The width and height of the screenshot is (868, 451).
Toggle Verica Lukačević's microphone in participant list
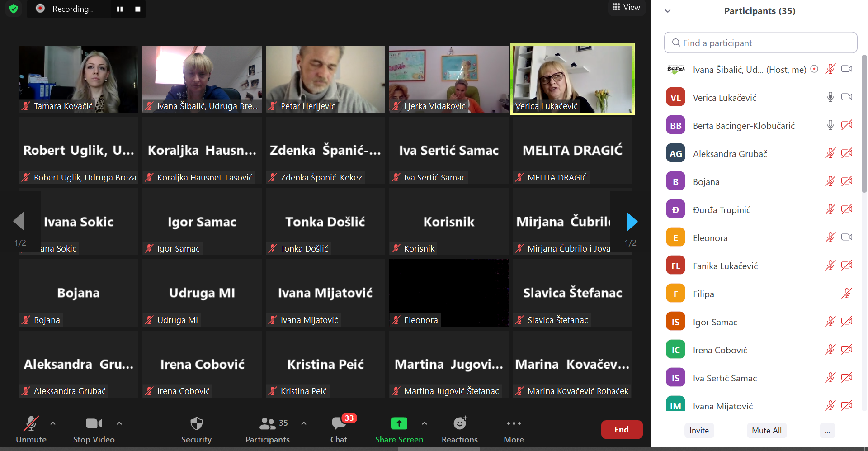pos(830,97)
